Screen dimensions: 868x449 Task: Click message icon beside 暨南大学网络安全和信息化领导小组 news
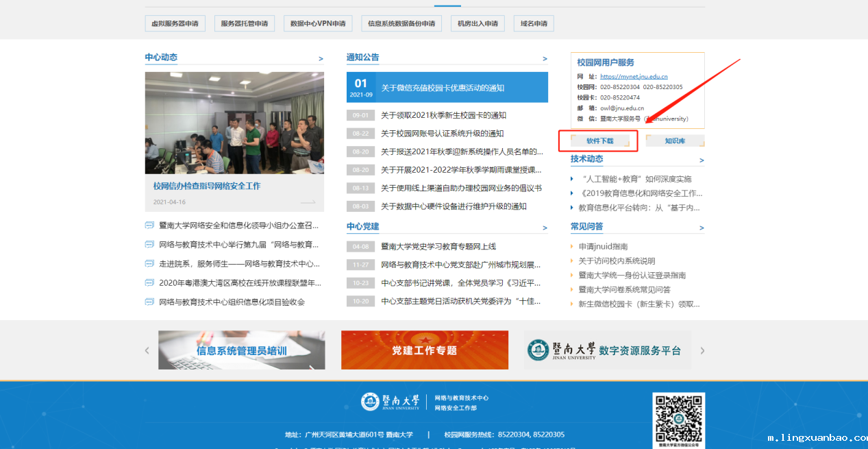149,225
